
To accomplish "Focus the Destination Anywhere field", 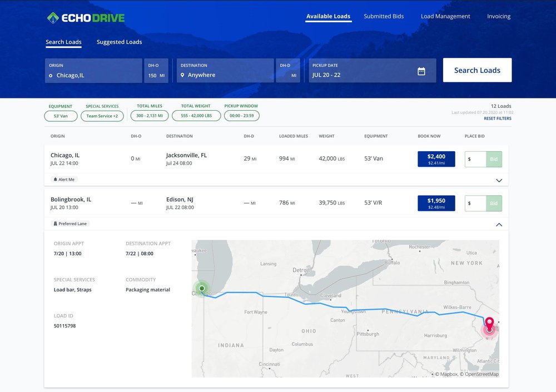I will 225,71.
